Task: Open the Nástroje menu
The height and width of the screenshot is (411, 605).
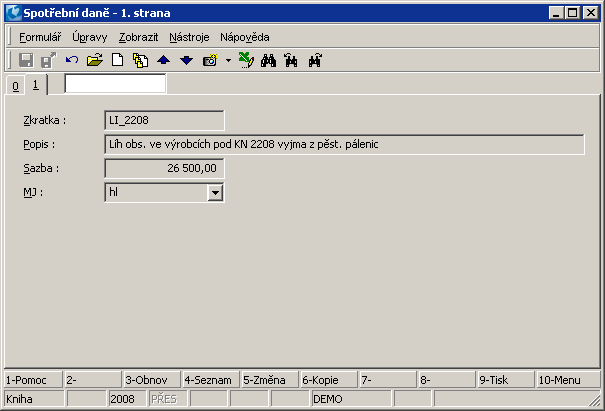Action: (189, 37)
